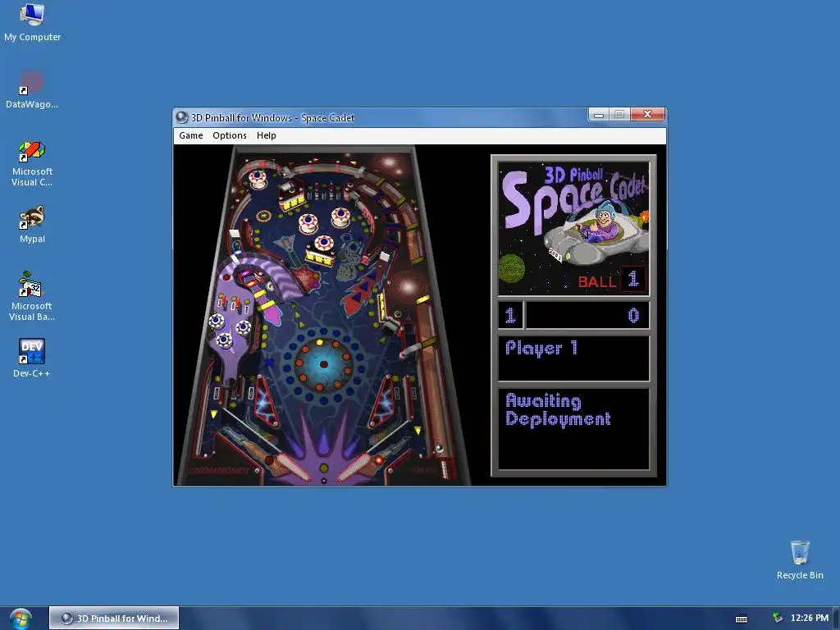The height and width of the screenshot is (630, 840).
Task: Select the Microsoft Visual C... shortcut icon
Action: click(32, 164)
